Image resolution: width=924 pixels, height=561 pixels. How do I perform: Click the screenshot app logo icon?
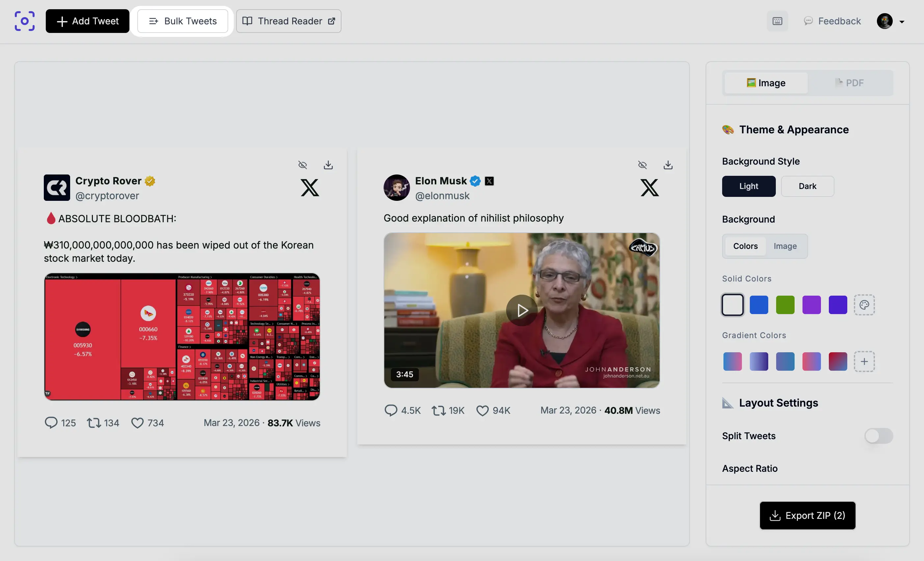coord(25,21)
